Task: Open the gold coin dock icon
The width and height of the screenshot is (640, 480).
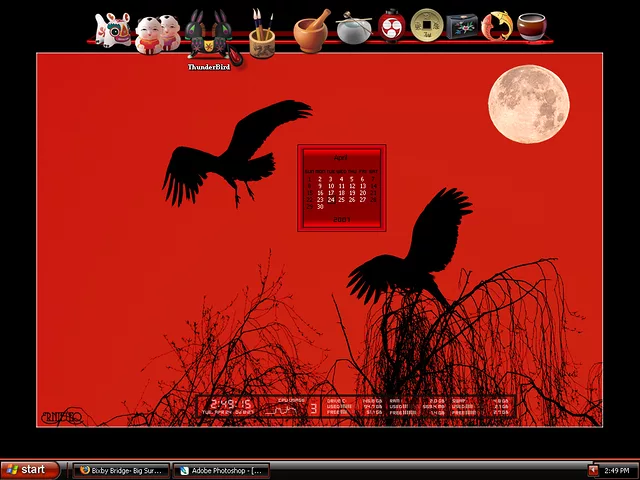Action: (x=427, y=25)
